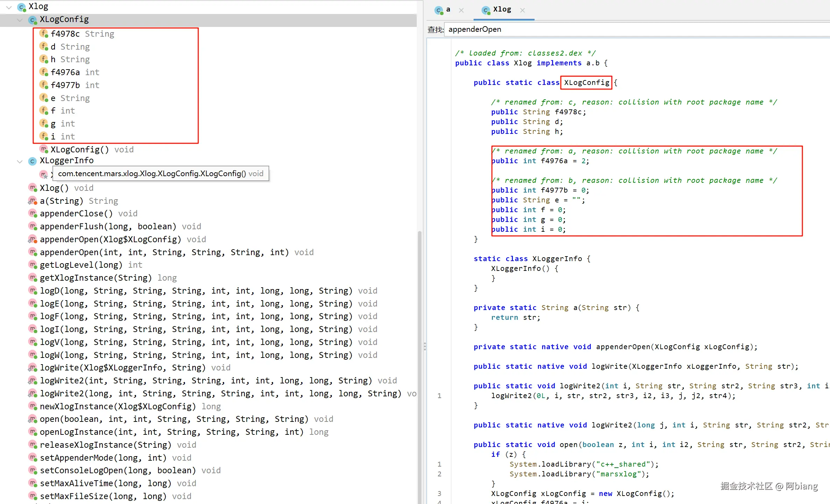This screenshot has width=830, height=504.
Task: Close the 'a' editor tab
Action: pyautogui.click(x=461, y=10)
